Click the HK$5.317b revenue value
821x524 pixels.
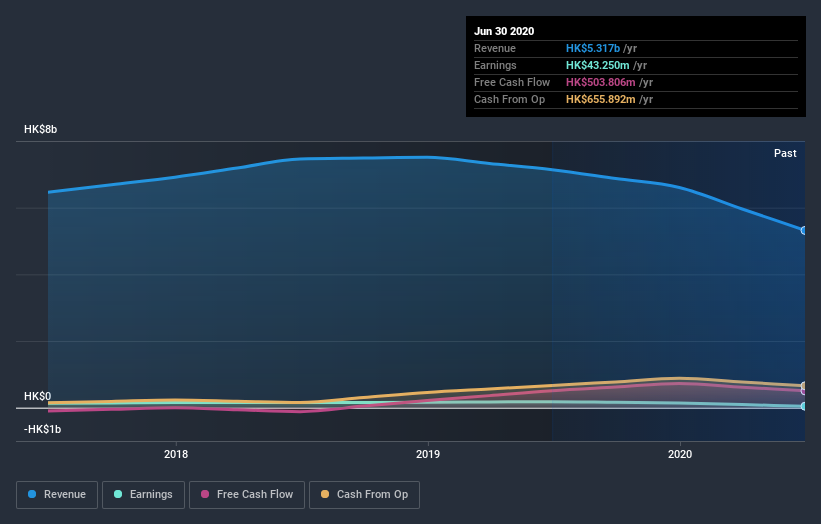[x=593, y=48]
